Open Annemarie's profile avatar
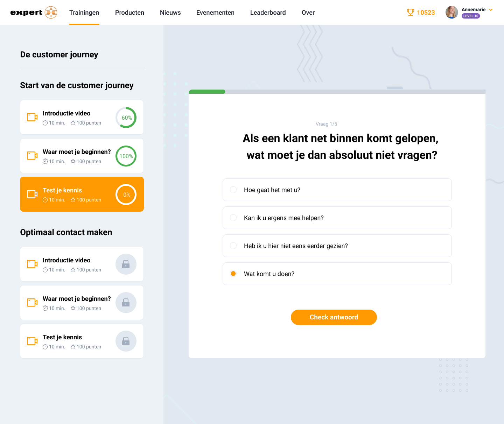 point(451,12)
